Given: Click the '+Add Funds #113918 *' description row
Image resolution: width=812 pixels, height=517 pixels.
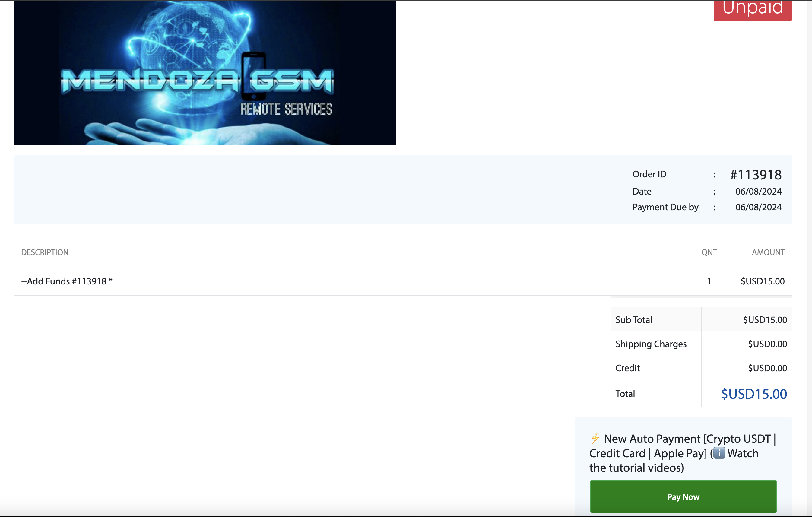Looking at the screenshot, I should tap(403, 281).
